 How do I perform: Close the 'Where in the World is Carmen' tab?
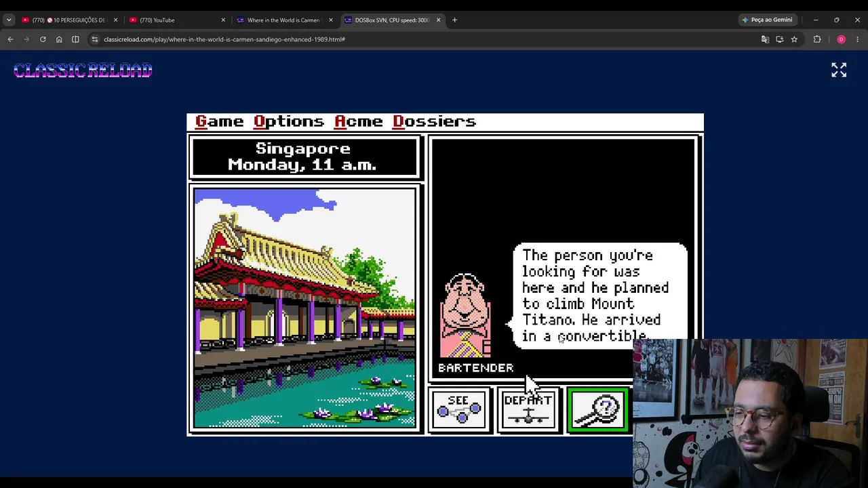331,20
